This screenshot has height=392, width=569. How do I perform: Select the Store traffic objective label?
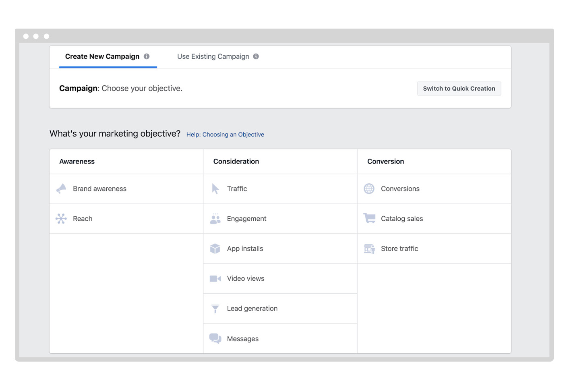399,249
